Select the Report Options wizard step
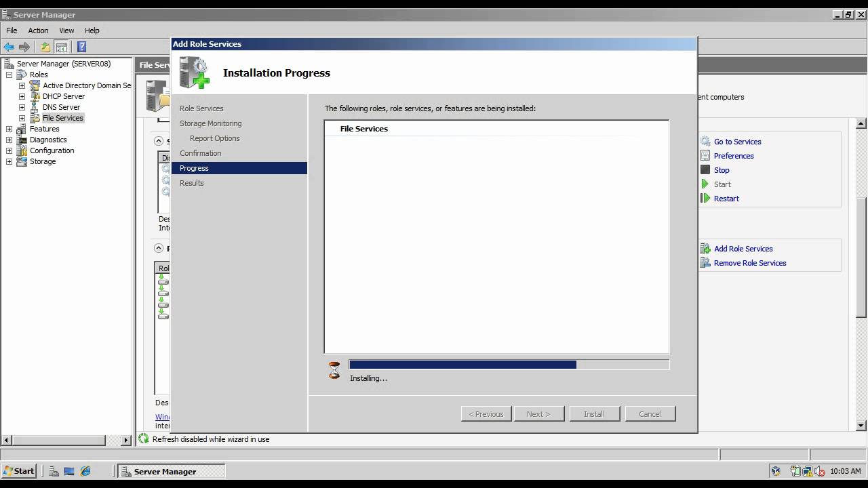 coord(214,138)
